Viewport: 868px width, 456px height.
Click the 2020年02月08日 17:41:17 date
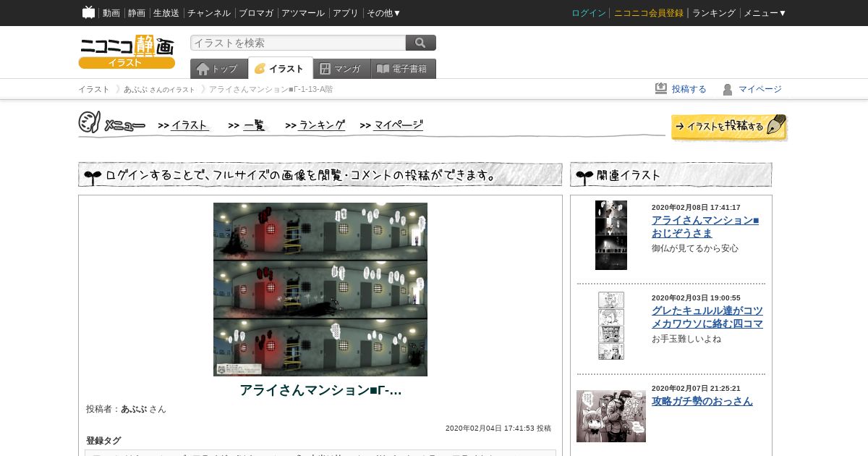pos(696,208)
